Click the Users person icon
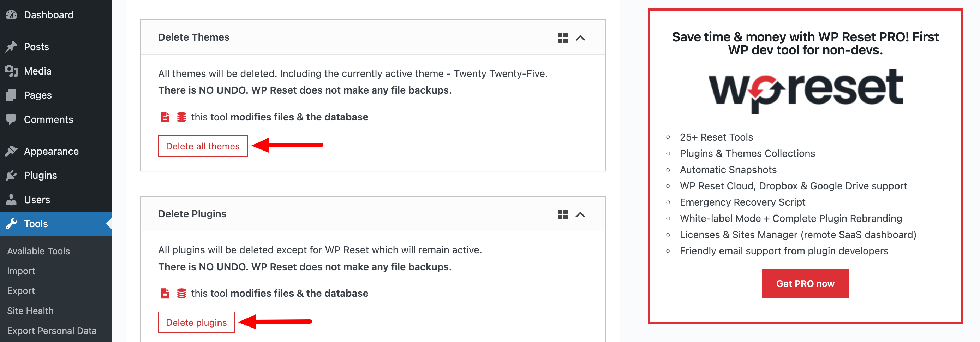Image resolution: width=980 pixels, height=342 pixels. click(x=11, y=200)
